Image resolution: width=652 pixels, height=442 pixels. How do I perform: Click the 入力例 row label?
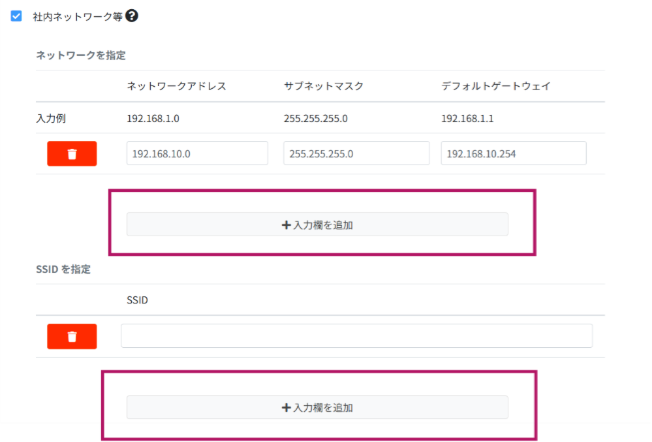tap(51, 118)
